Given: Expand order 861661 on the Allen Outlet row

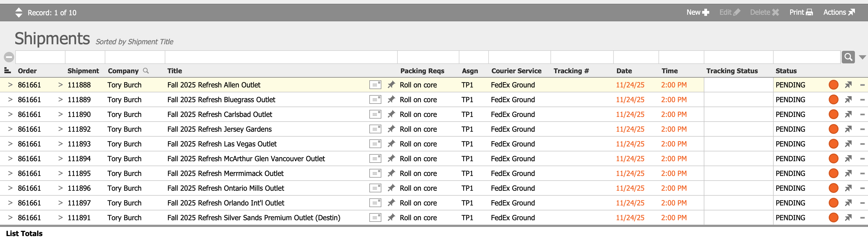Looking at the screenshot, I should [10, 85].
